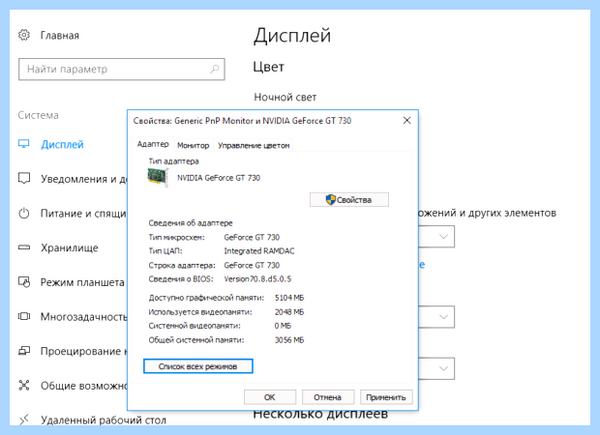Switch to the Адаптер tab
The width and height of the screenshot is (600, 435).
pyautogui.click(x=153, y=144)
